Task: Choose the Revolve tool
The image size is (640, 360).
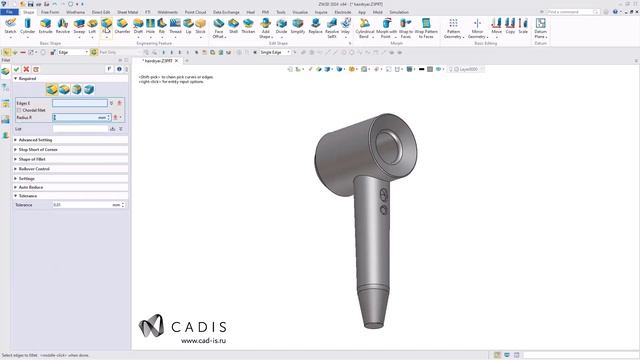Action: pyautogui.click(x=62, y=26)
